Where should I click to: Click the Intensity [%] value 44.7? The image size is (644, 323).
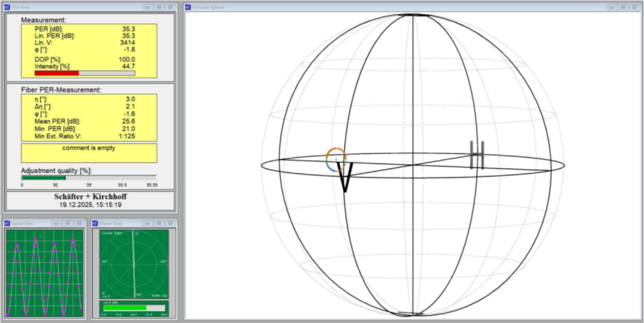[128, 66]
